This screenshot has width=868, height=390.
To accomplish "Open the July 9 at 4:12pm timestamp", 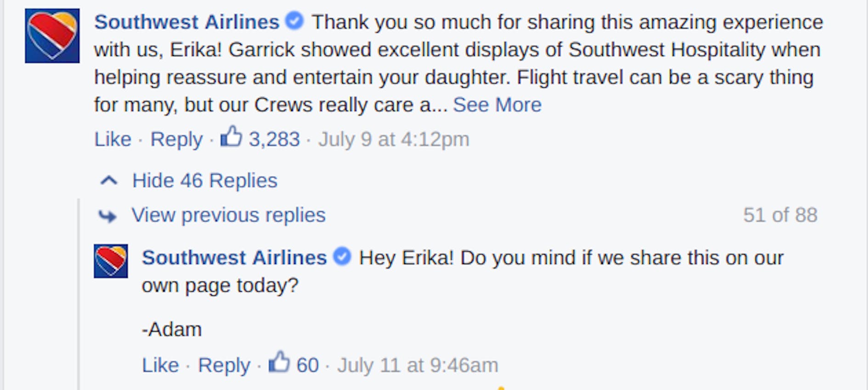I will point(394,139).
